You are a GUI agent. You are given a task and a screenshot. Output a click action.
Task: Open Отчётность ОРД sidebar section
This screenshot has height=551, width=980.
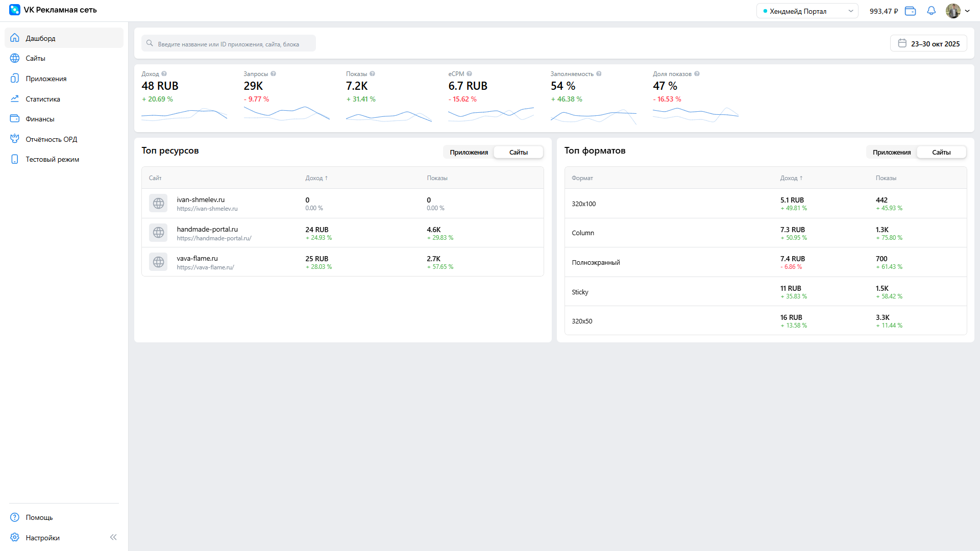point(51,139)
